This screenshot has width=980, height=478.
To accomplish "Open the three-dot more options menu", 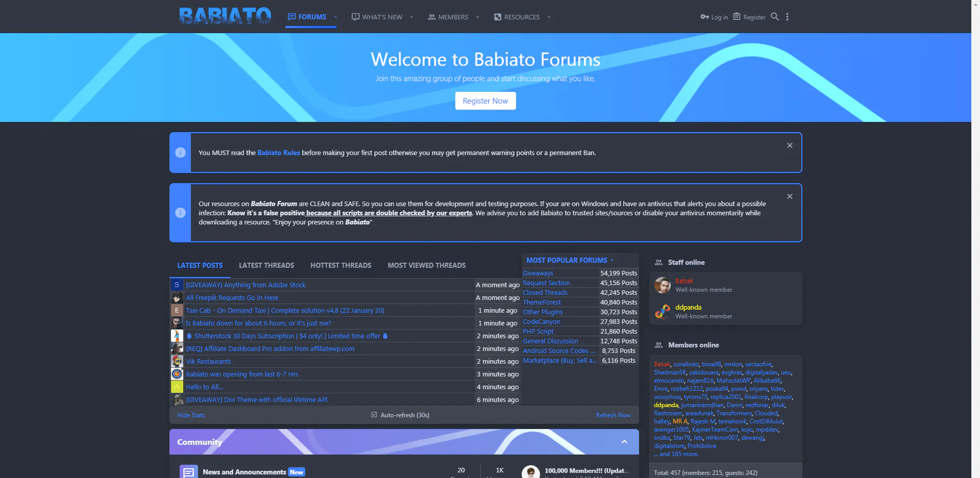I will coord(787,17).
